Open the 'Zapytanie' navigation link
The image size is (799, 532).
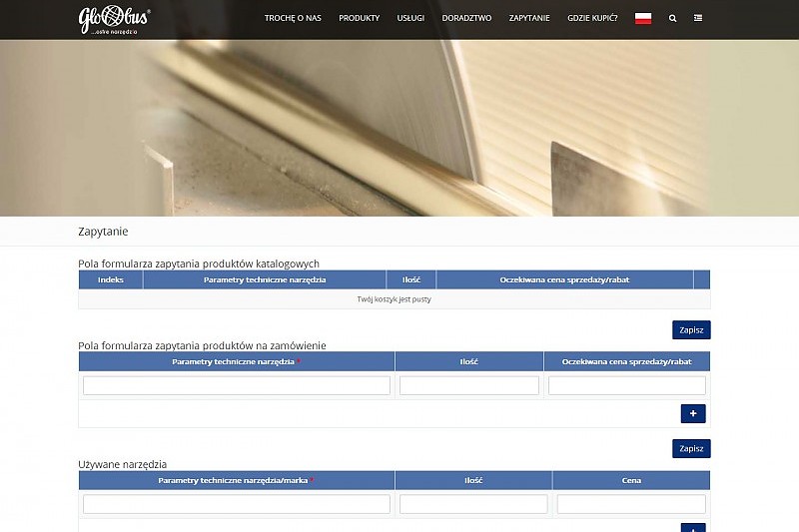point(529,18)
